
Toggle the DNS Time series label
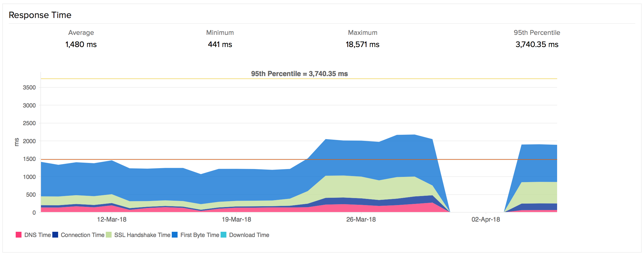tap(37, 235)
